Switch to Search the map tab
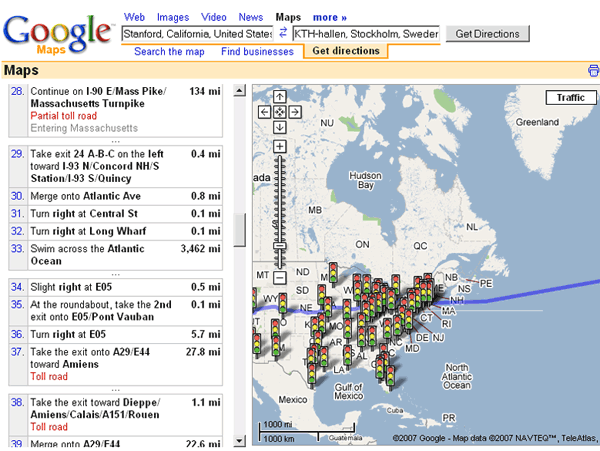This screenshot has height=451, width=600. [x=169, y=52]
